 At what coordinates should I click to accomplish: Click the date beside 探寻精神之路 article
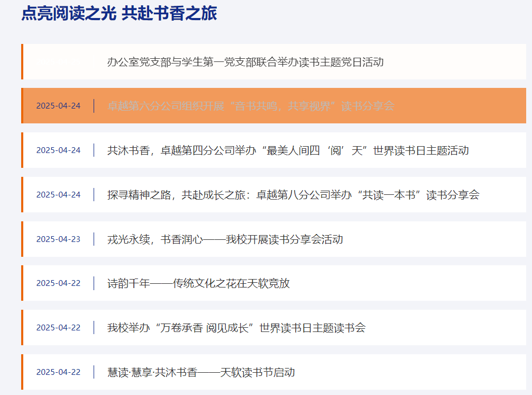coord(58,195)
